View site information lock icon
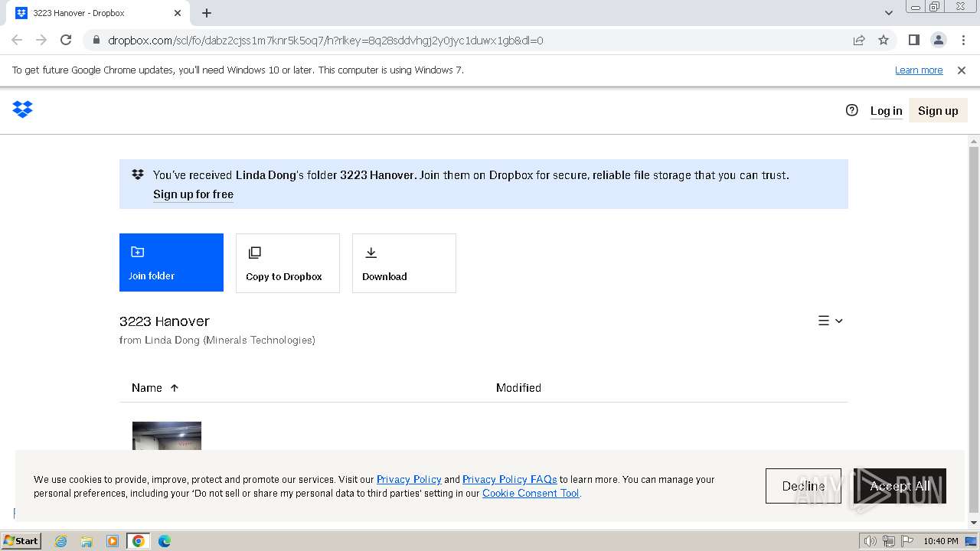The width and height of the screenshot is (980, 551). click(96, 41)
